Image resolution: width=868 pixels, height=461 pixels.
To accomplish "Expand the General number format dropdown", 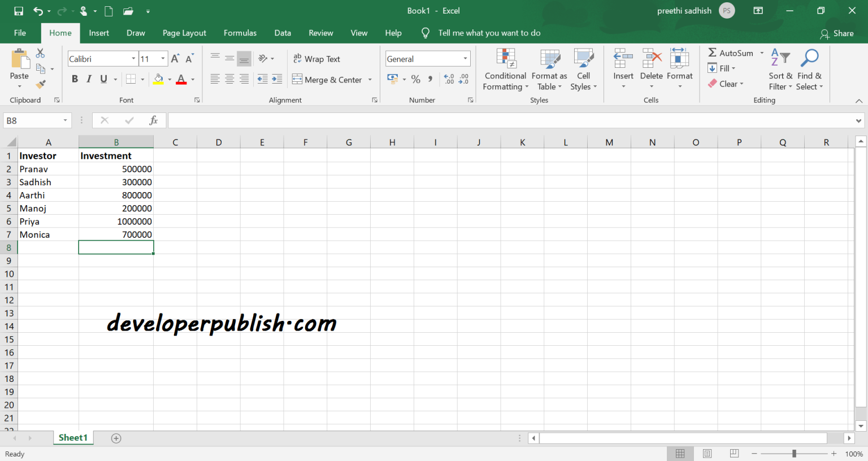I will click(465, 59).
